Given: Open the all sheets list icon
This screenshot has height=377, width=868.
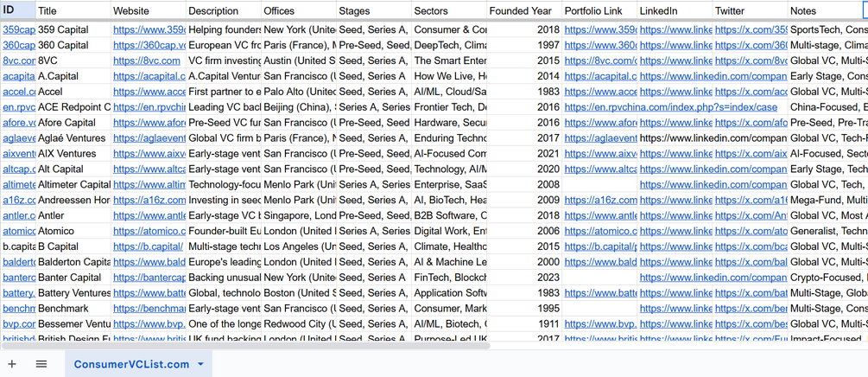Looking at the screenshot, I should point(41,364).
